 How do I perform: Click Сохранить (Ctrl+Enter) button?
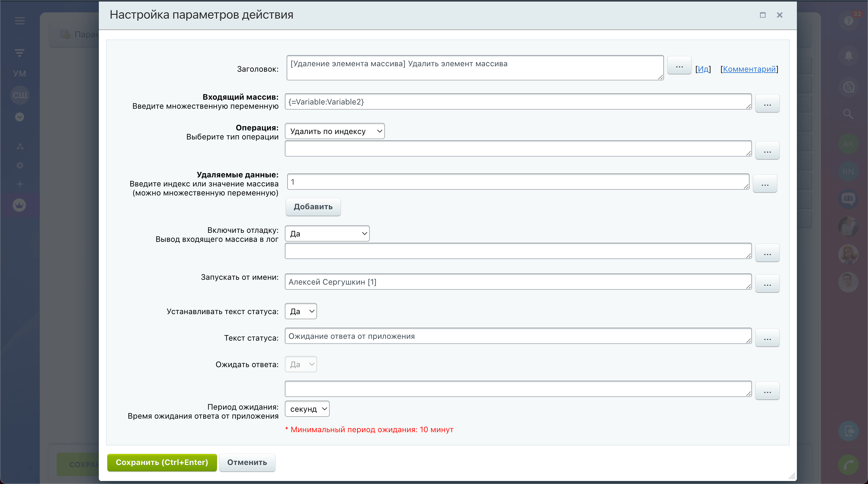point(162,462)
